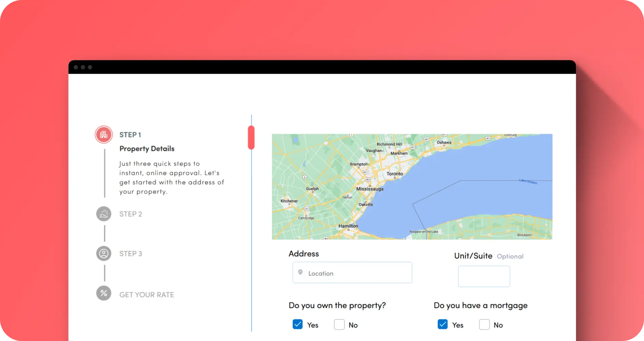Open the Get Your Rate percent icon
The width and height of the screenshot is (644, 341).
104,293
